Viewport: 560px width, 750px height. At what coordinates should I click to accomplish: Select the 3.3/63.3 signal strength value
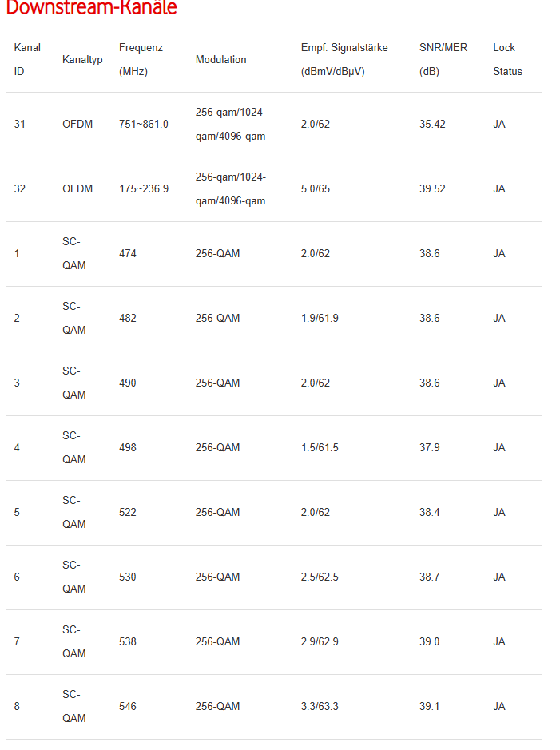coord(320,707)
